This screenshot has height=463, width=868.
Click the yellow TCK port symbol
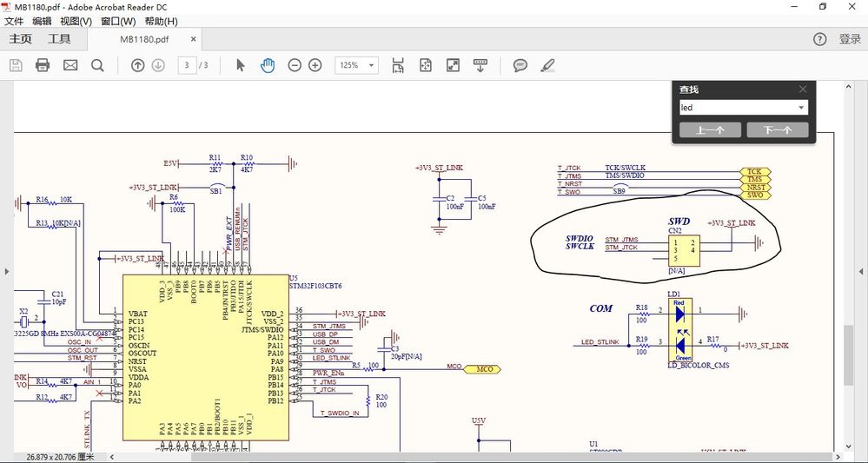coord(754,172)
